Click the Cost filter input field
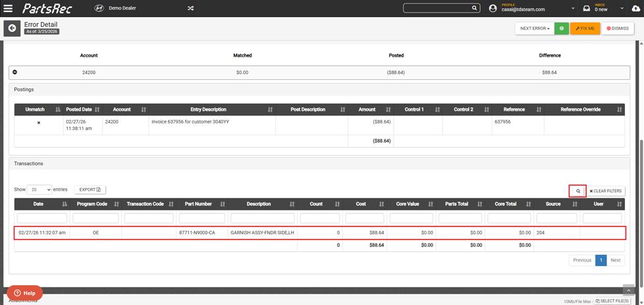 click(x=365, y=218)
